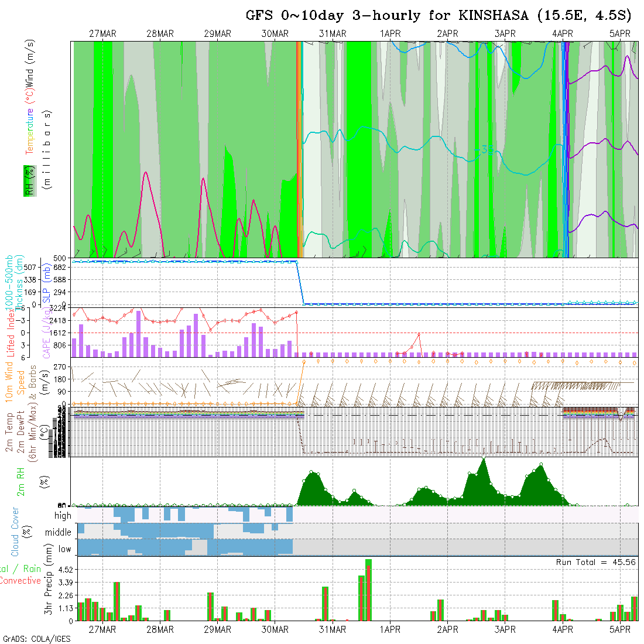Image resolution: width=644 pixels, height=644 pixels.
Task: Click the 29MAR label on the bottom axis
Action: click(x=218, y=629)
